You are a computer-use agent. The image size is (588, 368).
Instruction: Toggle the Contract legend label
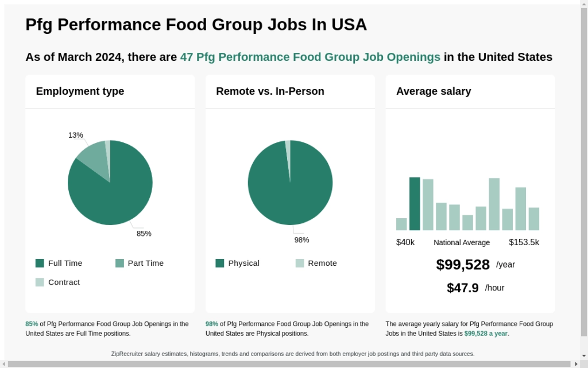tap(64, 282)
